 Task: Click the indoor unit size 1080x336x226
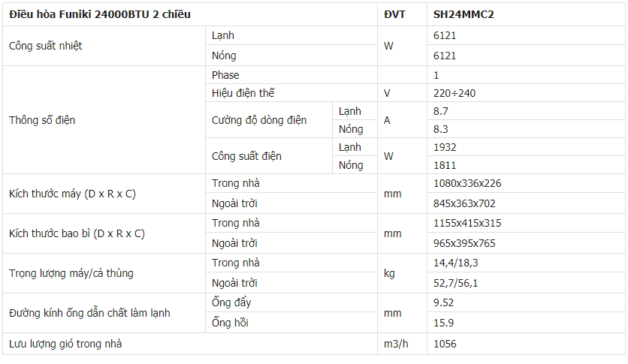click(467, 183)
